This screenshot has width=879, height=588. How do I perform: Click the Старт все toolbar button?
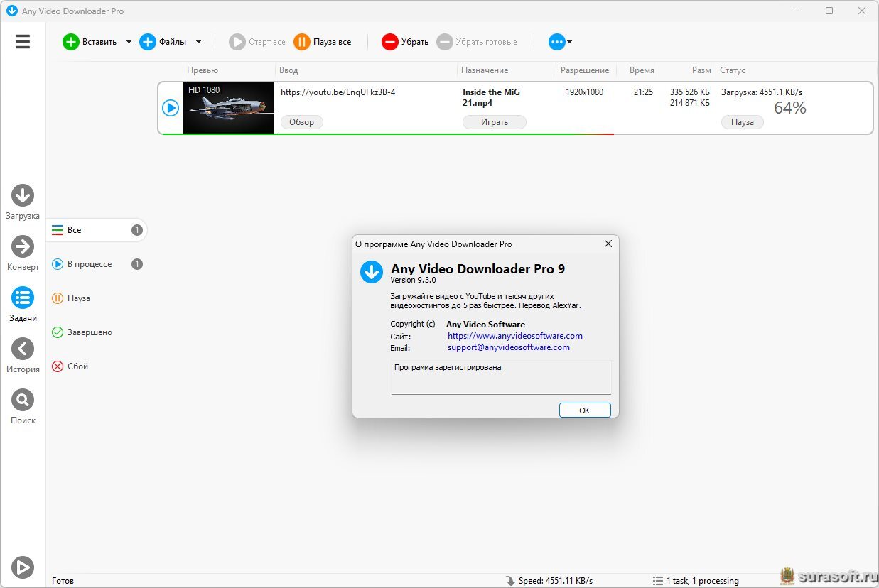tap(257, 42)
